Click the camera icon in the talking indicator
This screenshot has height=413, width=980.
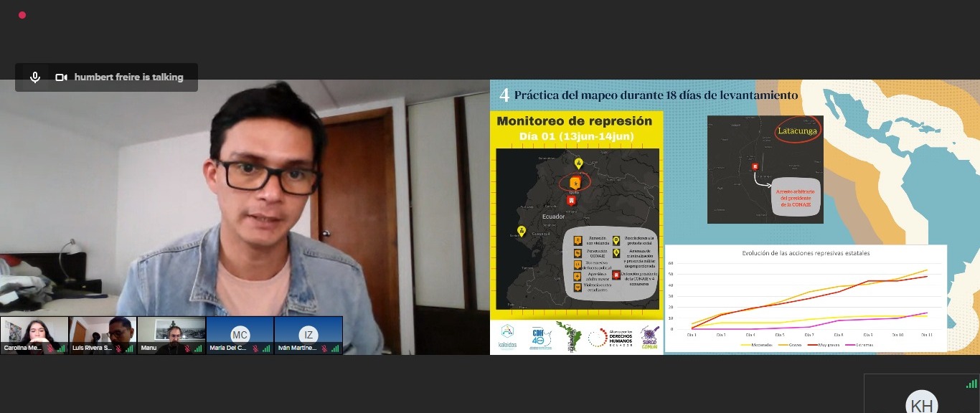coord(61,77)
